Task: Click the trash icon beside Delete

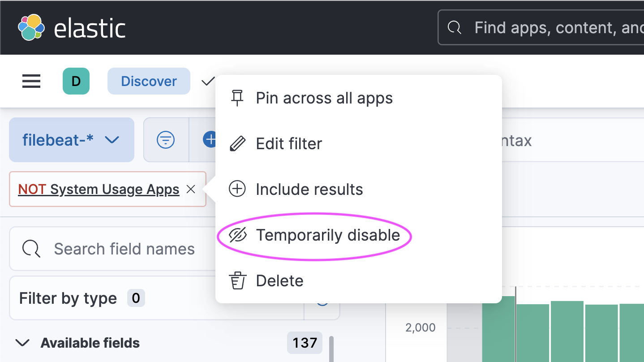Action: tap(237, 281)
